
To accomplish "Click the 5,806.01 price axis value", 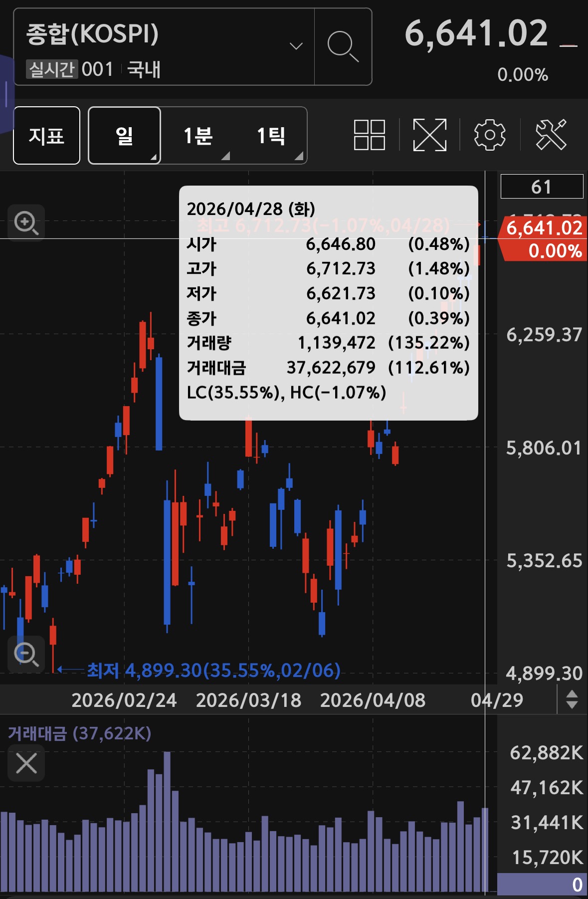I will [x=544, y=448].
